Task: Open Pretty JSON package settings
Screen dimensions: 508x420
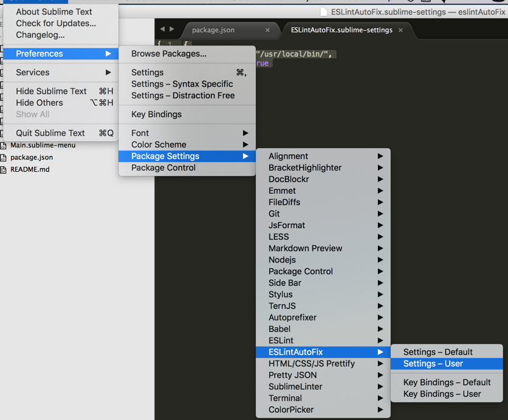Action: click(x=323, y=375)
